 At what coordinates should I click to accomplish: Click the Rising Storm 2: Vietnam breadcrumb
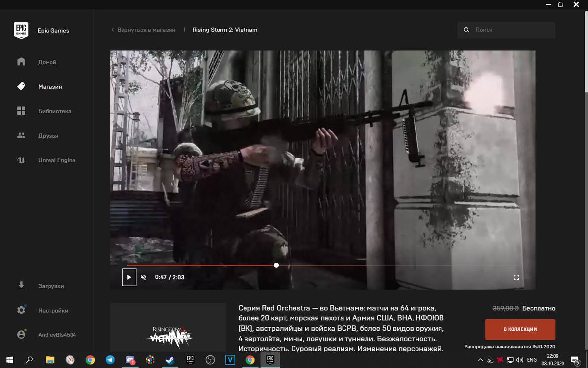[225, 30]
